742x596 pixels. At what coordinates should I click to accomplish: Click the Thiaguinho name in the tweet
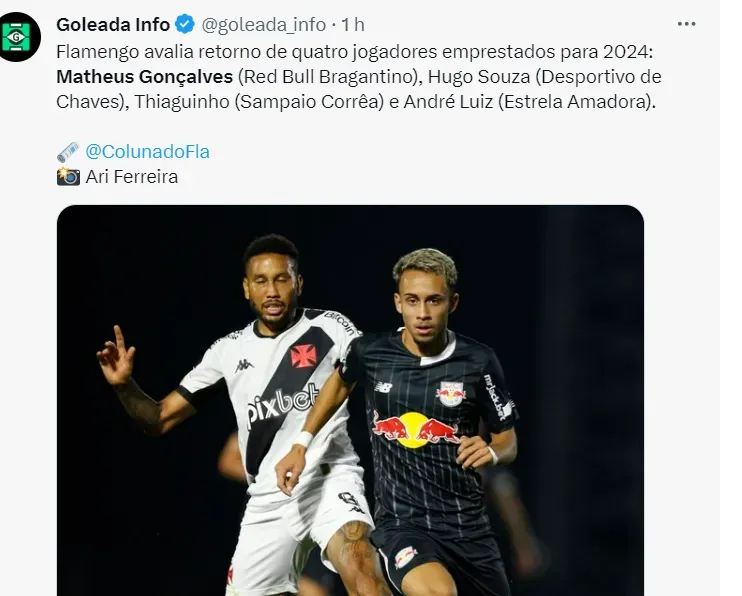[x=182, y=102]
